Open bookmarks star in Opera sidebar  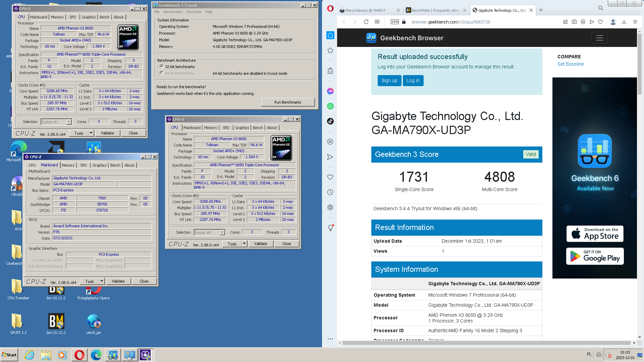click(330, 50)
